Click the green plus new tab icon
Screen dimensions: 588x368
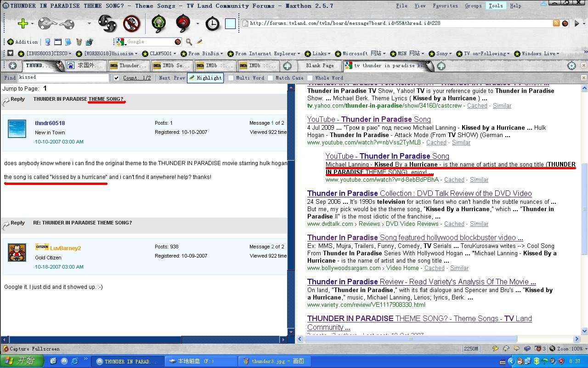click(22, 23)
